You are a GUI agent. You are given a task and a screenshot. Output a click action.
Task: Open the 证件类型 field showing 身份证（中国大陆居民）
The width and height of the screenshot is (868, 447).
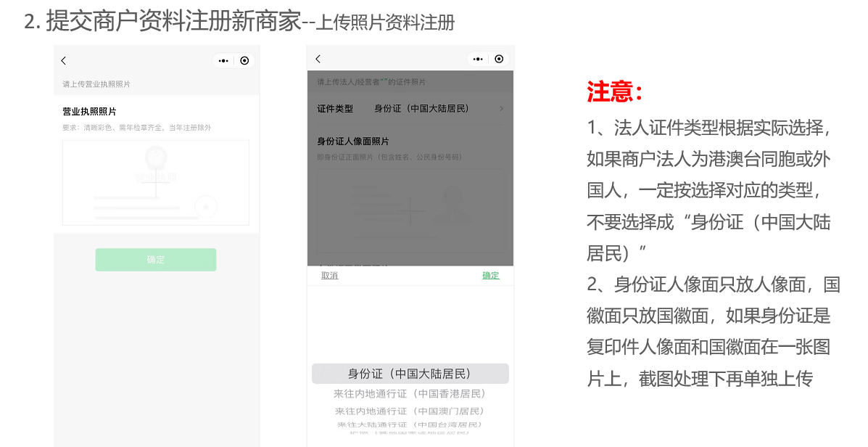point(421,109)
